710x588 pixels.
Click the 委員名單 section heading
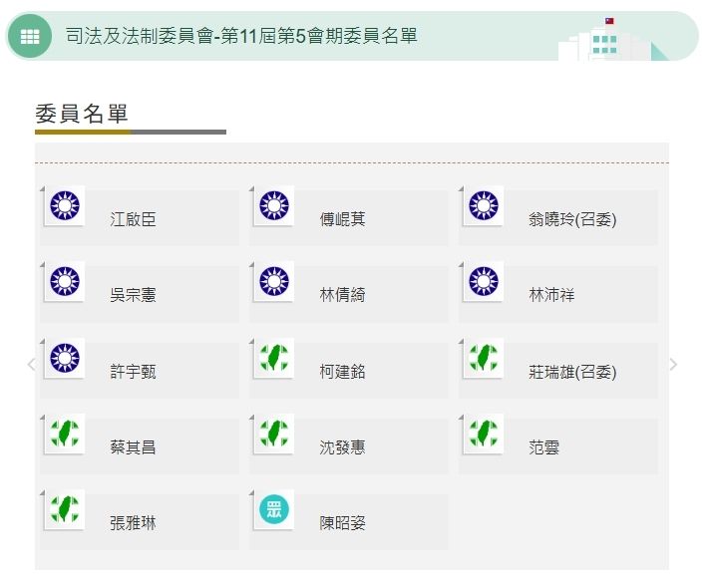(x=82, y=114)
